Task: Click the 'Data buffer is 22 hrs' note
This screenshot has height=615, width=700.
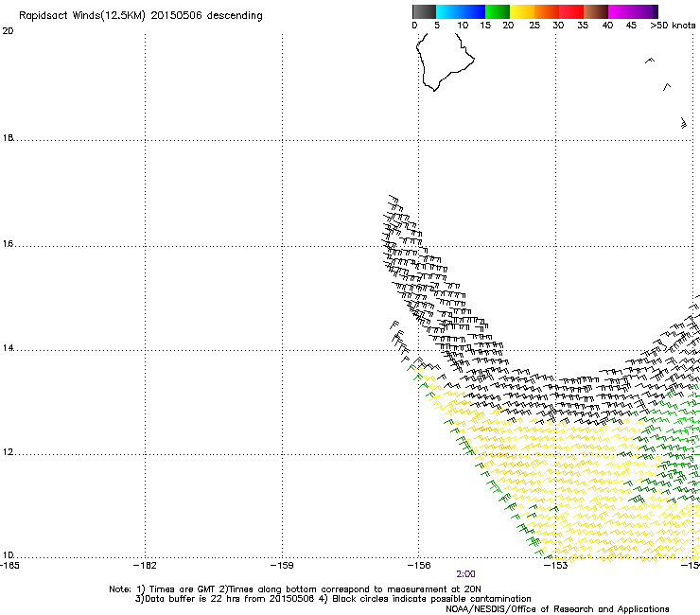Action: click(x=333, y=599)
